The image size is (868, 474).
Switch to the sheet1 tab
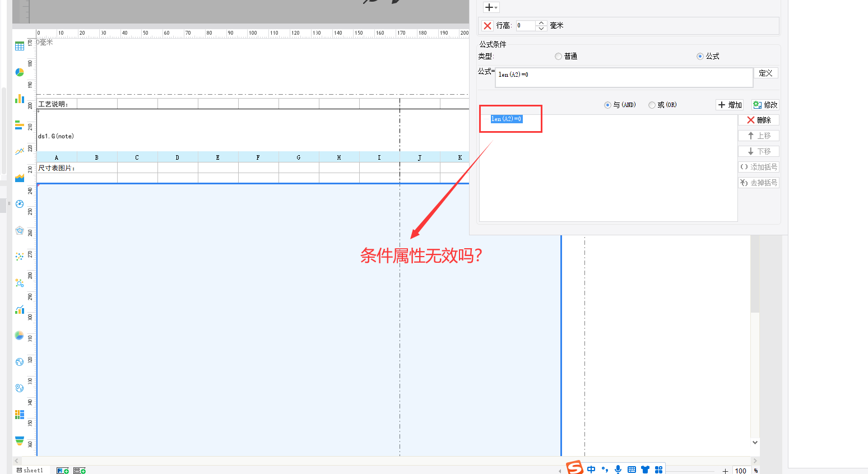pos(30,470)
